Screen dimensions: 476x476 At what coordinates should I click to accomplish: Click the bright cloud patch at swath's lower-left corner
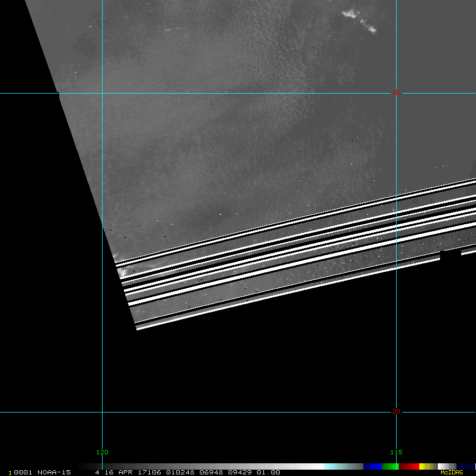(123, 272)
